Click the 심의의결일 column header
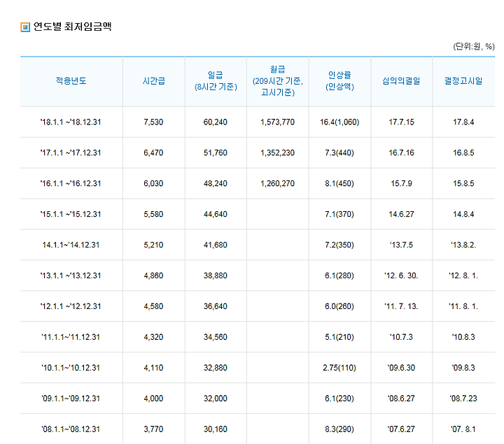 coord(401,81)
